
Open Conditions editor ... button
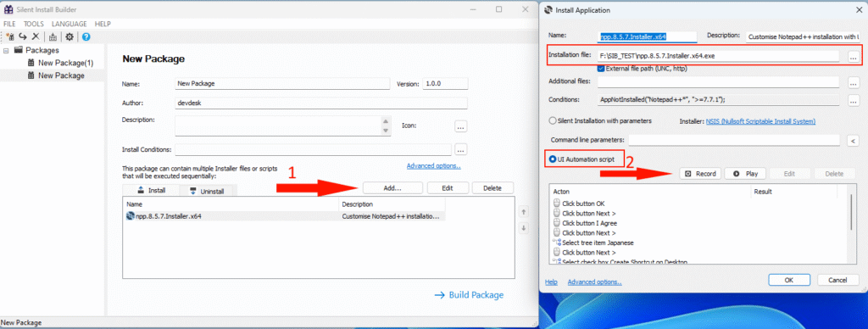[x=853, y=100]
